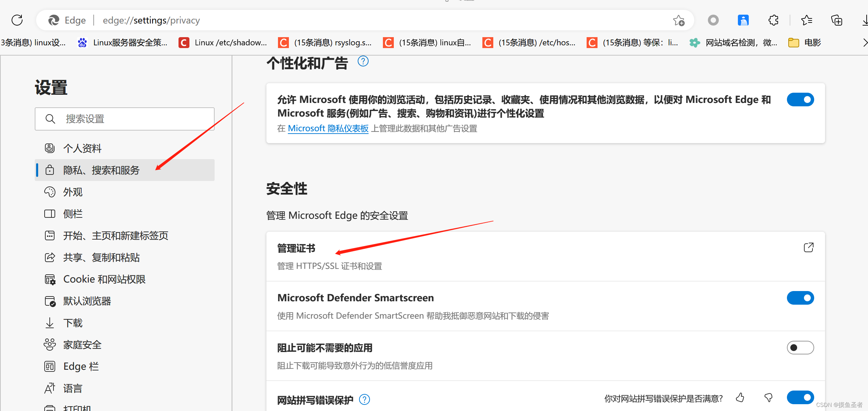Click the 管理证书 entry

click(296, 248)
